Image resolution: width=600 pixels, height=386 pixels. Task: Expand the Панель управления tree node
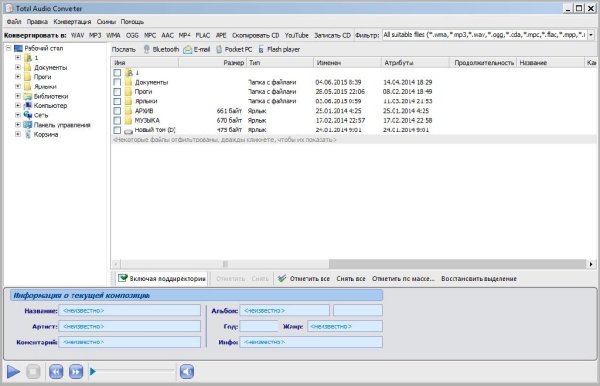[18, 125]
